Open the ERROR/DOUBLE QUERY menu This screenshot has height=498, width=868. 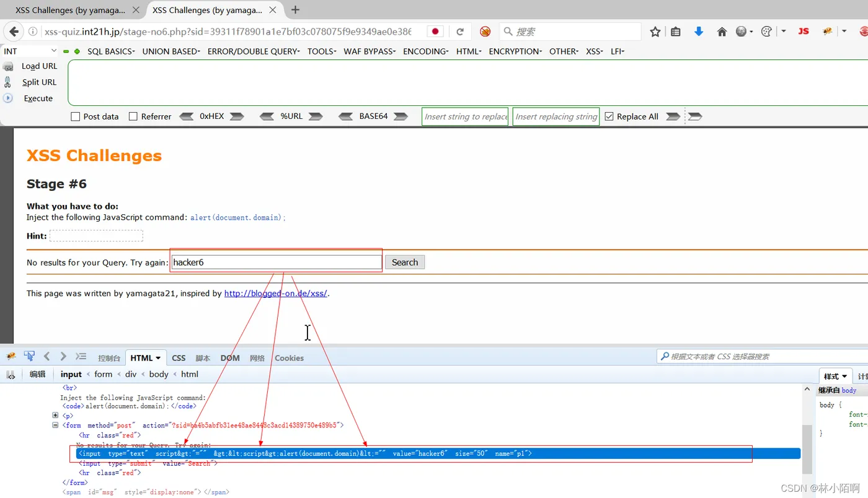(254, 51)
